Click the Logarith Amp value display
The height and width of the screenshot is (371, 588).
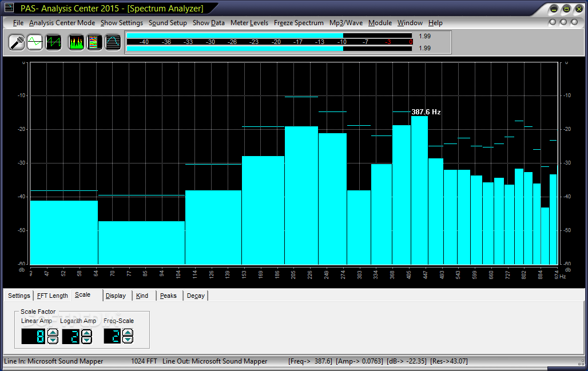coord(71,336)
